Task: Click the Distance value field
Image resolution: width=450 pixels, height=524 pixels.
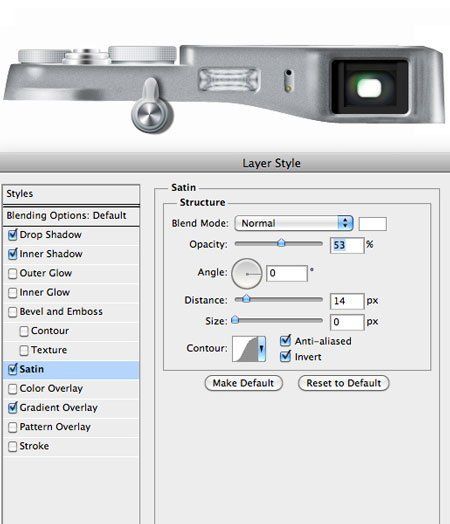Action: click(347, 301)
